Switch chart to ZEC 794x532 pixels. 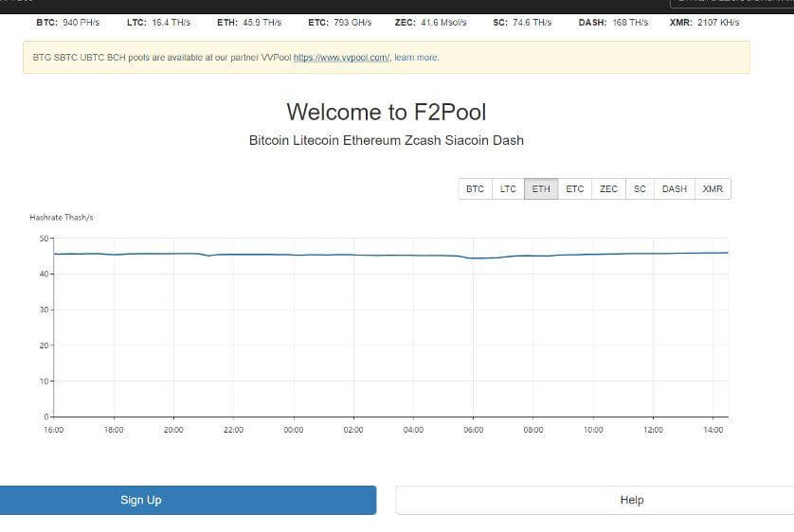[608, 189]
